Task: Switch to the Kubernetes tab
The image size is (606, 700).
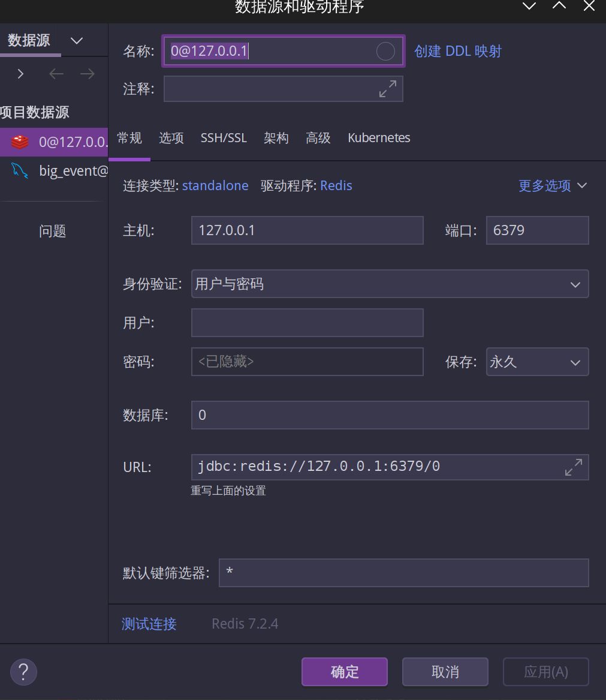Action: click(379, 138)
